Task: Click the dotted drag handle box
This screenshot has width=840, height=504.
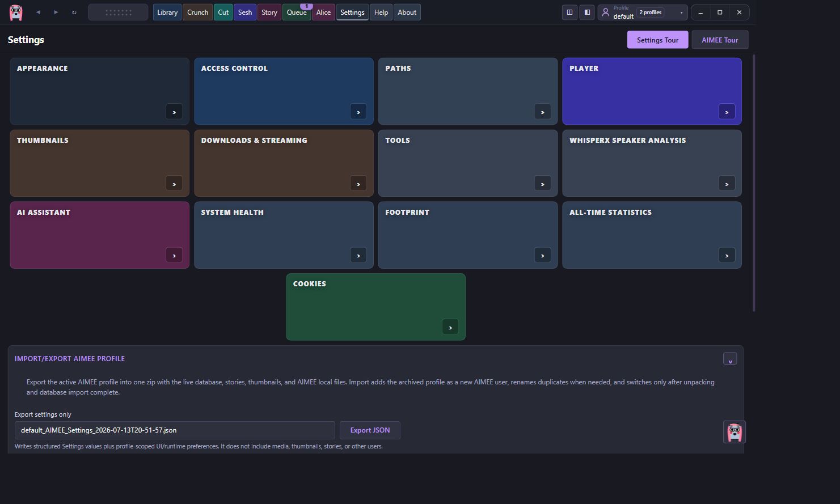Action: click(x=118, y=12)
